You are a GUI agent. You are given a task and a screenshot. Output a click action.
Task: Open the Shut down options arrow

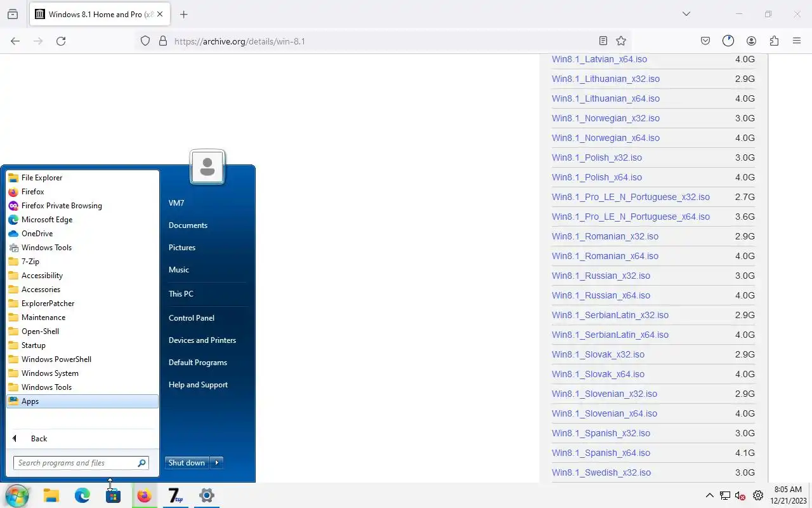click(x=217, y=463)
